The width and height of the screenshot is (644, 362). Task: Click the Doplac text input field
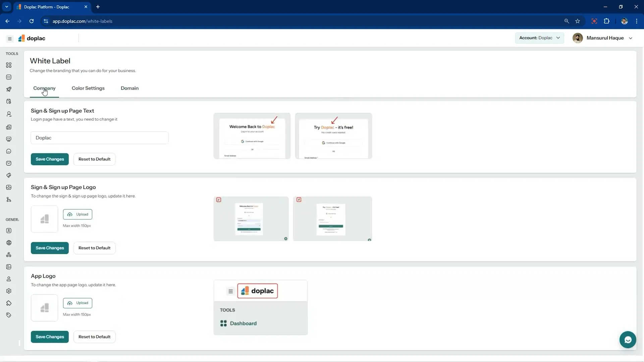100,138
